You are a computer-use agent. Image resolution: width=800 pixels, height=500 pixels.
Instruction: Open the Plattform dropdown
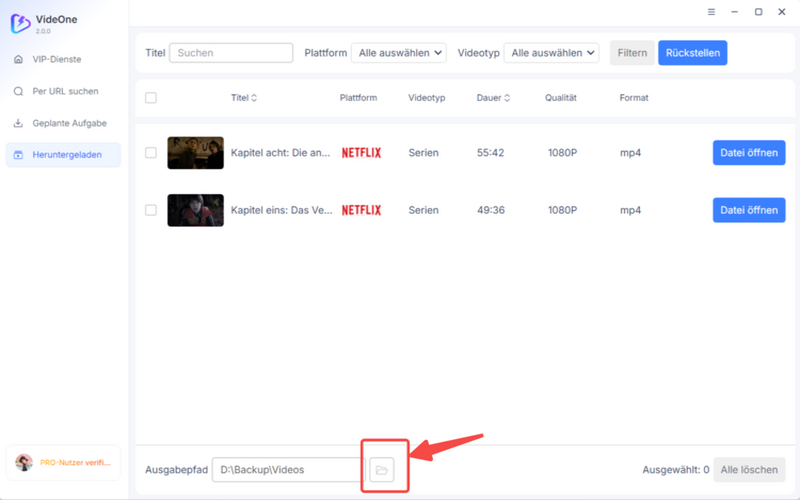click(398, 53)
